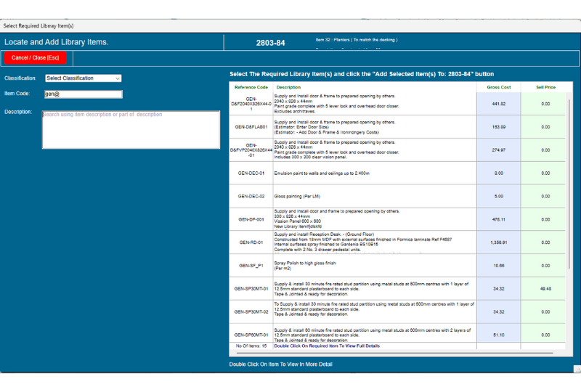Click the library list vertical scrollbar

coord(569,218)
